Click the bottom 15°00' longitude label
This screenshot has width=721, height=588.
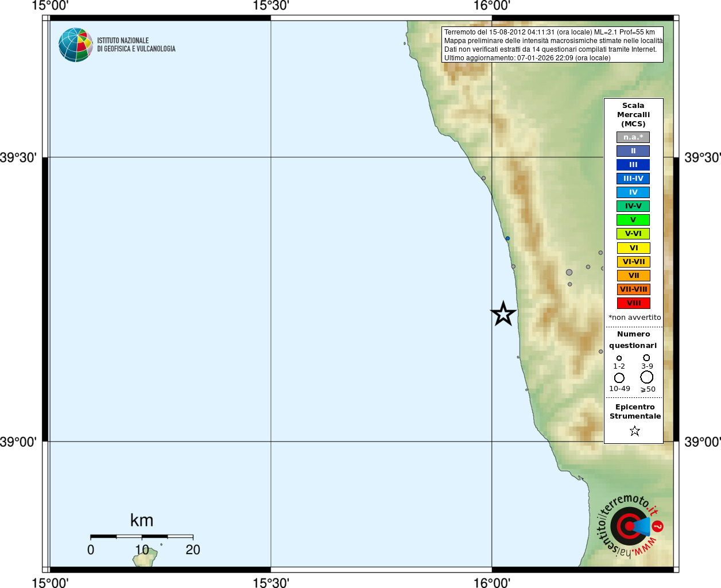50,582
